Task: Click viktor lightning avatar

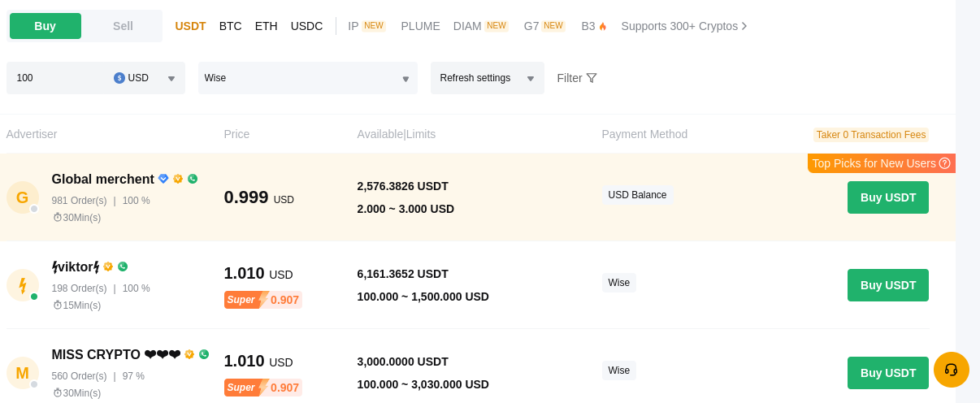Action: tap(22, 285)
